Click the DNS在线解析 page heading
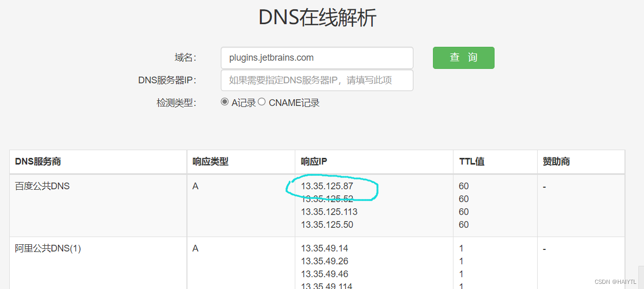Viewport: 644px width, 289px height. click(317, 17)
